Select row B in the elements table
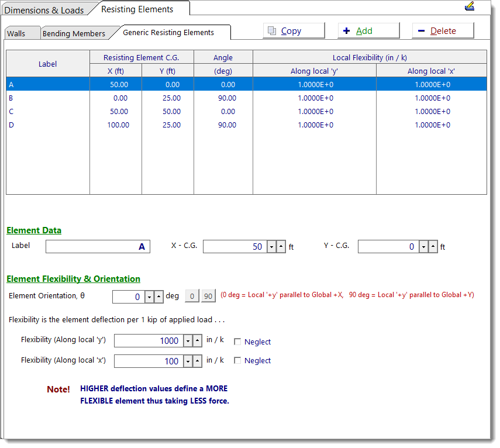 click(247, 98)
